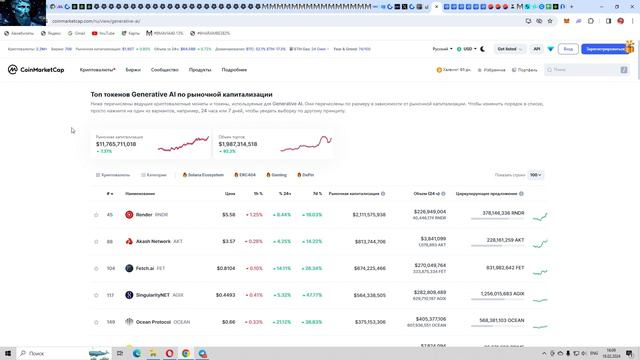
Task: Open the SingularityNET coin icon
Action: 129,295
